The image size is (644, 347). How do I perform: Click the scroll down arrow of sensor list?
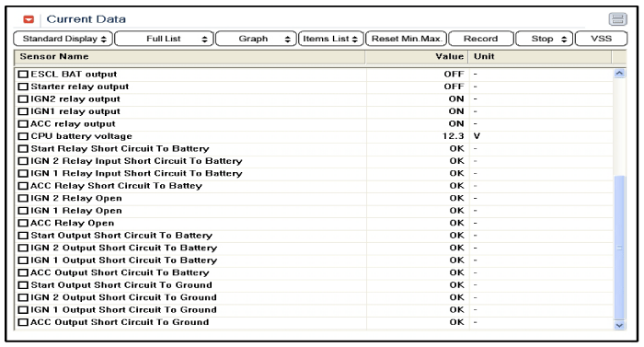click(619, 325)
